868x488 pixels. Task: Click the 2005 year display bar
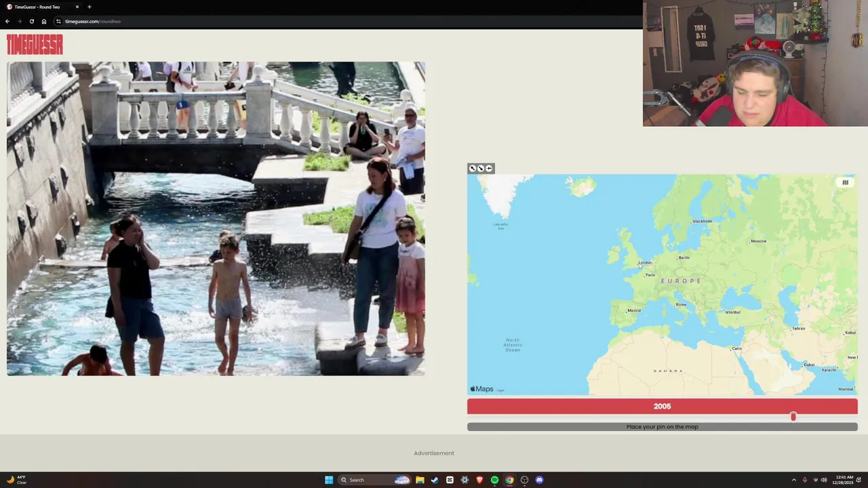[662, 406]
